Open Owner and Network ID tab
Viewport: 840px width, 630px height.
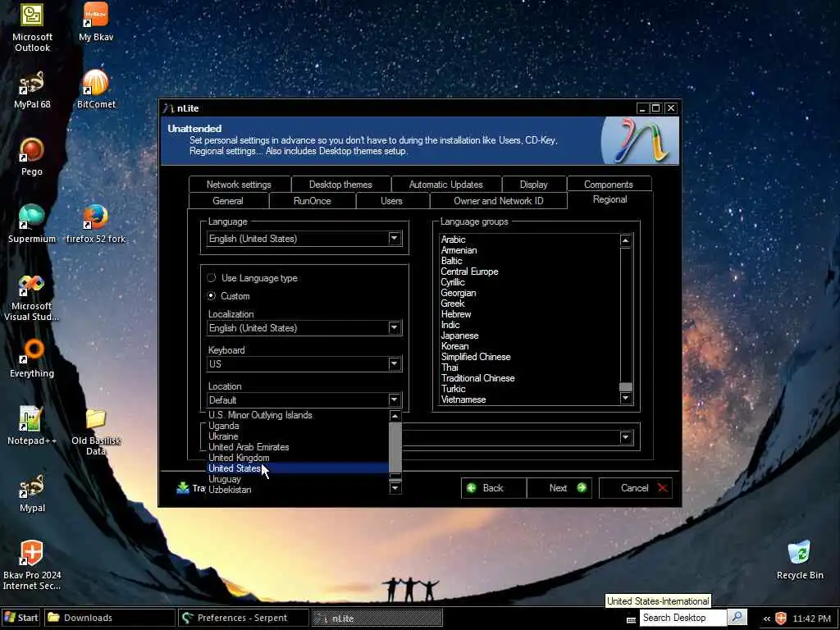point(498,201)
